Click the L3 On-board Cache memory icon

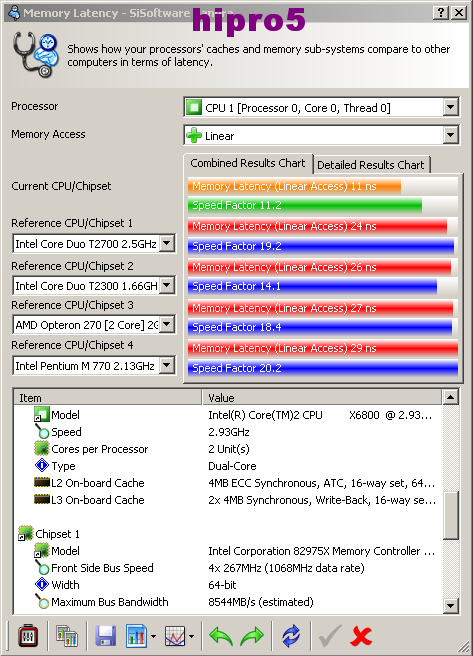click(41, 500)
